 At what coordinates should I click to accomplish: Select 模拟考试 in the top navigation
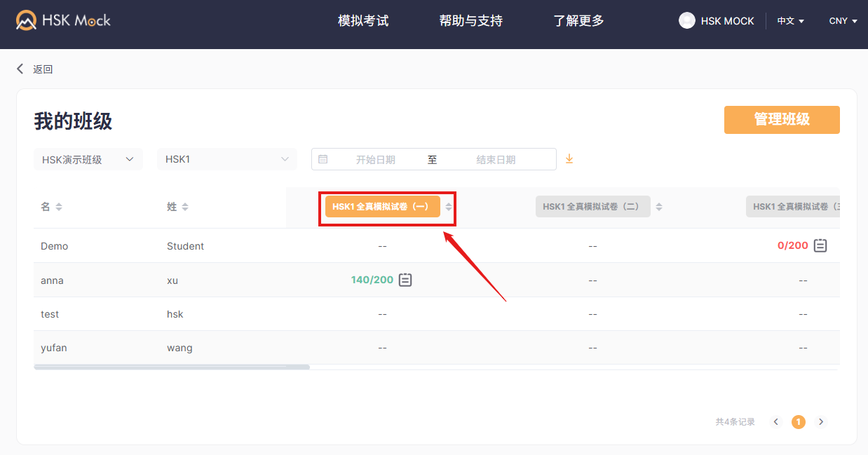[363, 20]
